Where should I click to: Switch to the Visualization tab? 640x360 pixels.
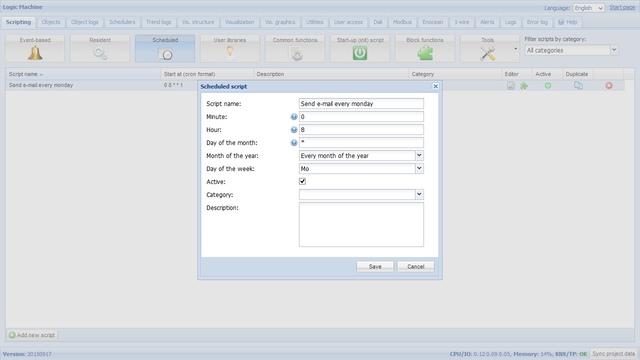tap(240, 22)
